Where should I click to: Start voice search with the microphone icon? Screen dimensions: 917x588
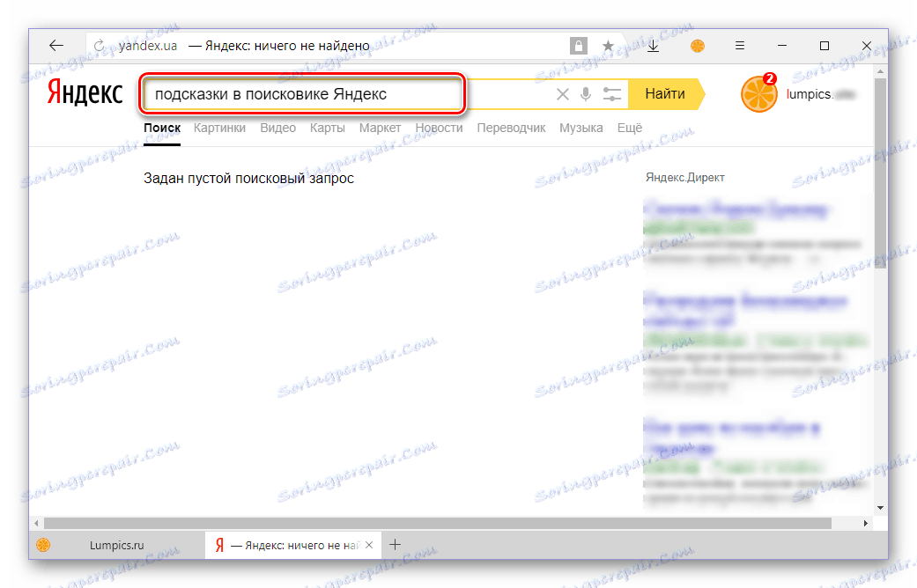(x=586, y=94)
